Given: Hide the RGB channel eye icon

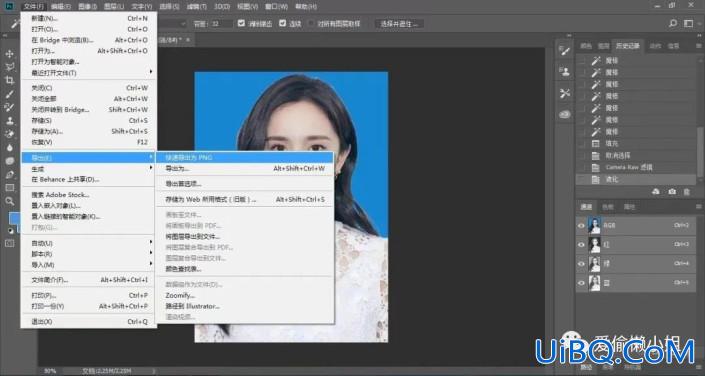Looking at the screenshot, I should (x=581, y=226).
